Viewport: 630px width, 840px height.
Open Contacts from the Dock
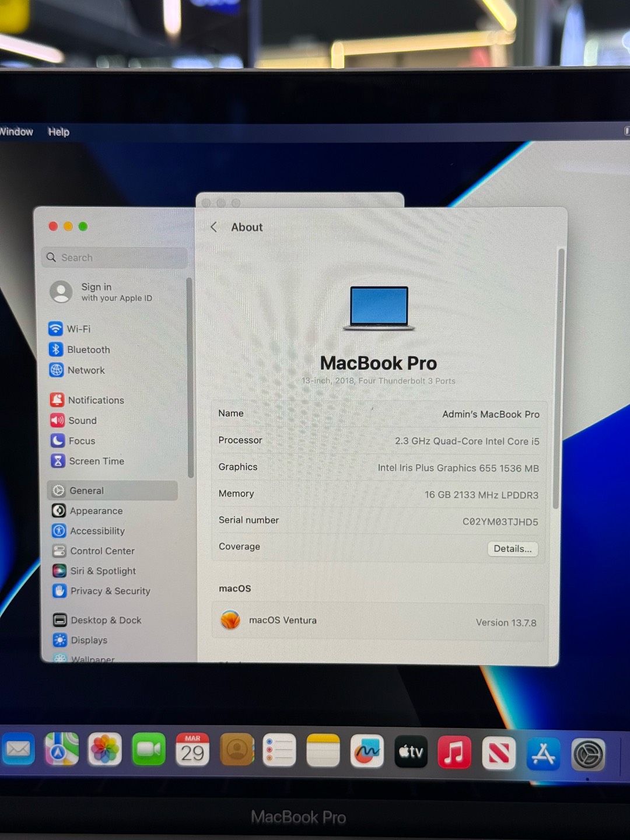click(237, 750)
